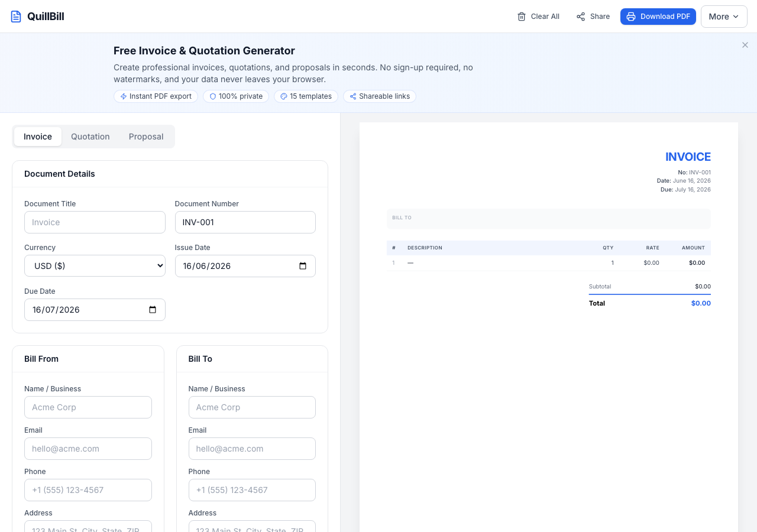Click 'Due: July 16, 2026' in preview

coord(685,190)
